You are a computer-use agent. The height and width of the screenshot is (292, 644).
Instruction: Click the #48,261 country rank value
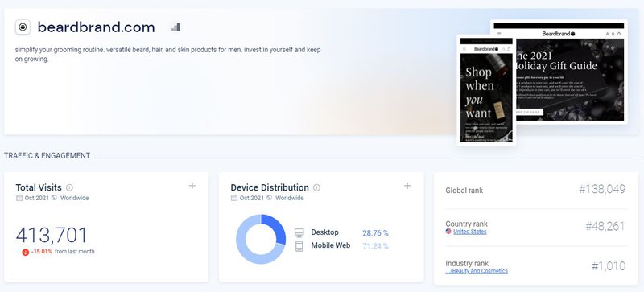click(605, 226)
